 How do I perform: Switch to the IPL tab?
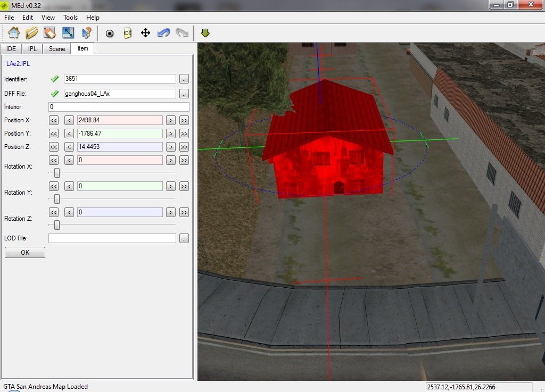[x=32, y=49]
